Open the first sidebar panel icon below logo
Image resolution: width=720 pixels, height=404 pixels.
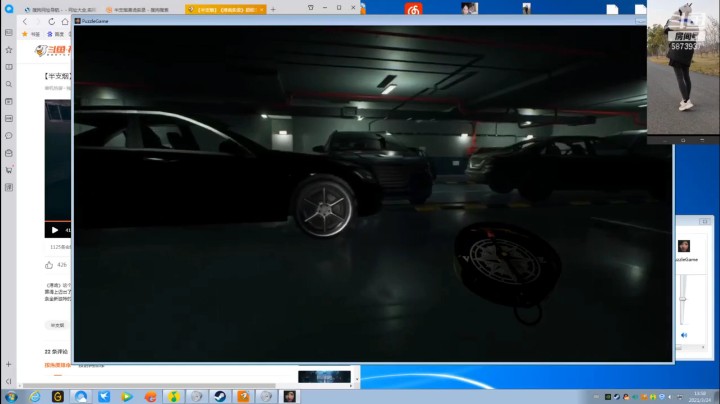pos(9,33)
